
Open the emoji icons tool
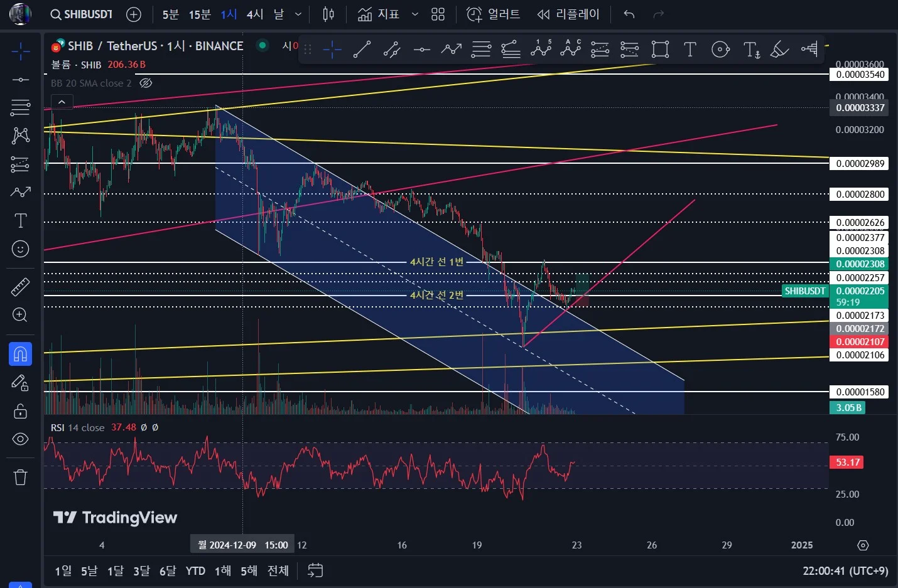pos(20,249)
